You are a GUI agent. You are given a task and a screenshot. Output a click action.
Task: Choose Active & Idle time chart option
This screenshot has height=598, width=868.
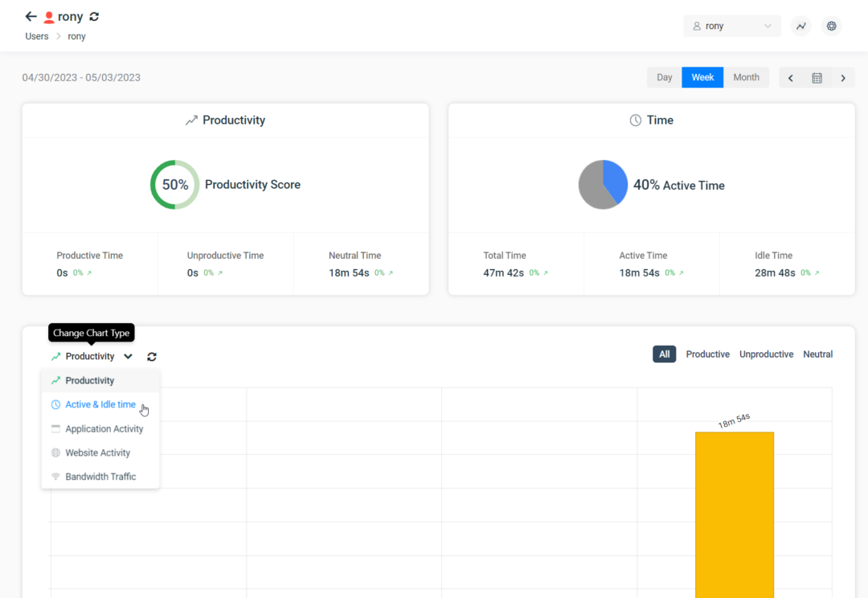click(100, 405)
